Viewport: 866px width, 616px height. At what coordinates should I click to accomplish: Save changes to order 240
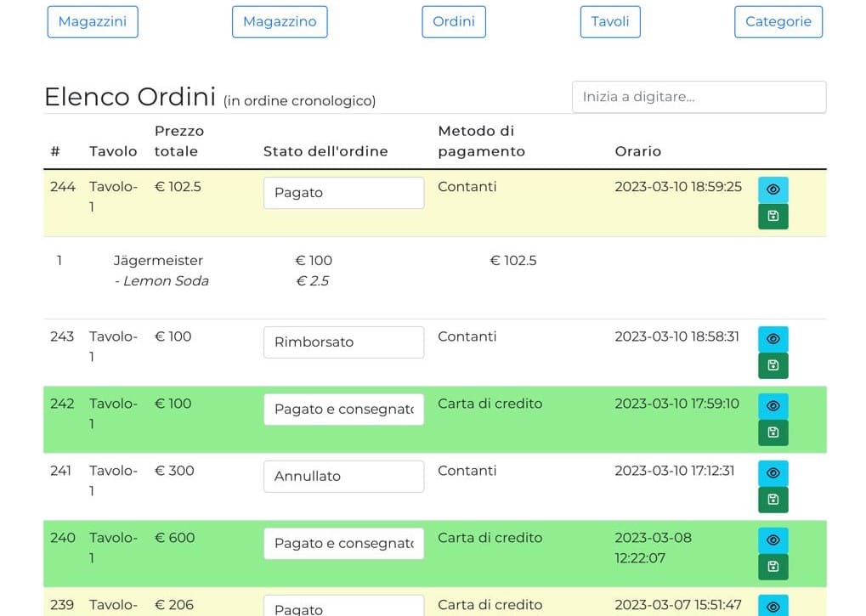coord(773,567)
